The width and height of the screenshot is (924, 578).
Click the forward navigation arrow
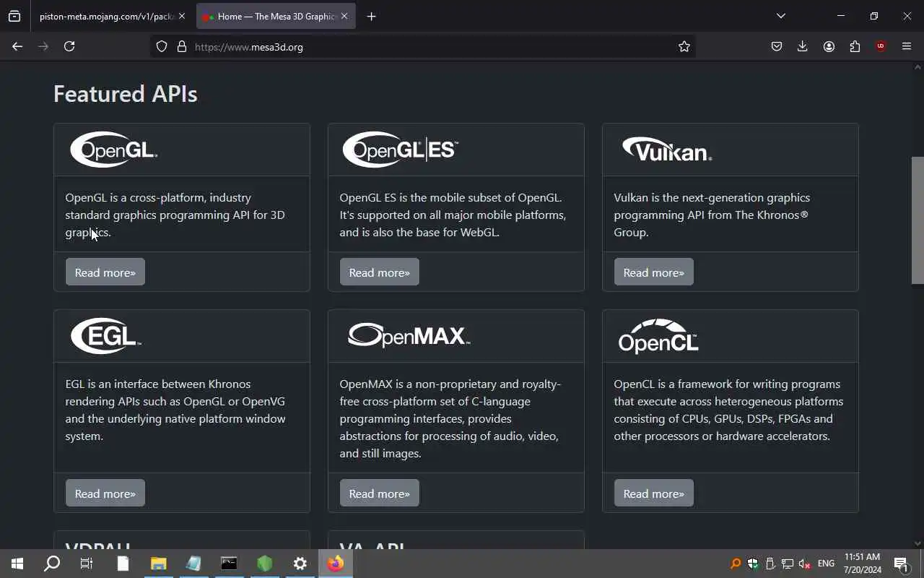(43, 46)
